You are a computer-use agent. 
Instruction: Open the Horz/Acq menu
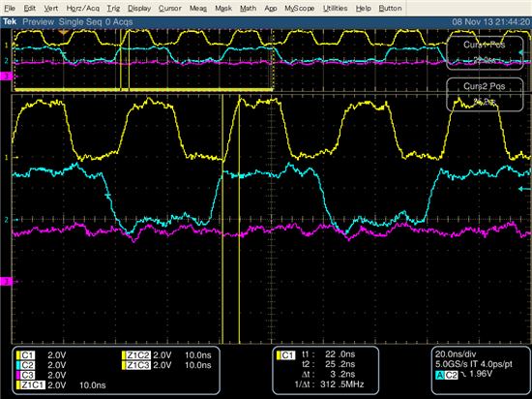(x=83, y=8)
